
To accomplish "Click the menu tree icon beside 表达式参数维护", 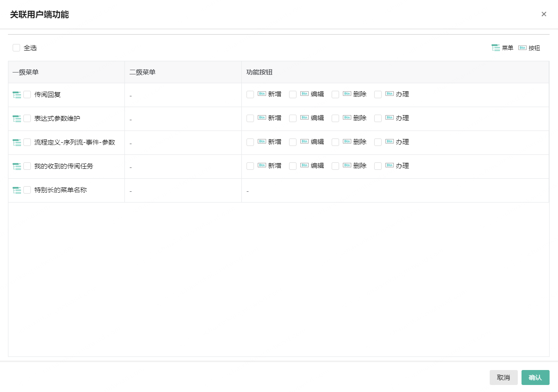I will (17, 118).
